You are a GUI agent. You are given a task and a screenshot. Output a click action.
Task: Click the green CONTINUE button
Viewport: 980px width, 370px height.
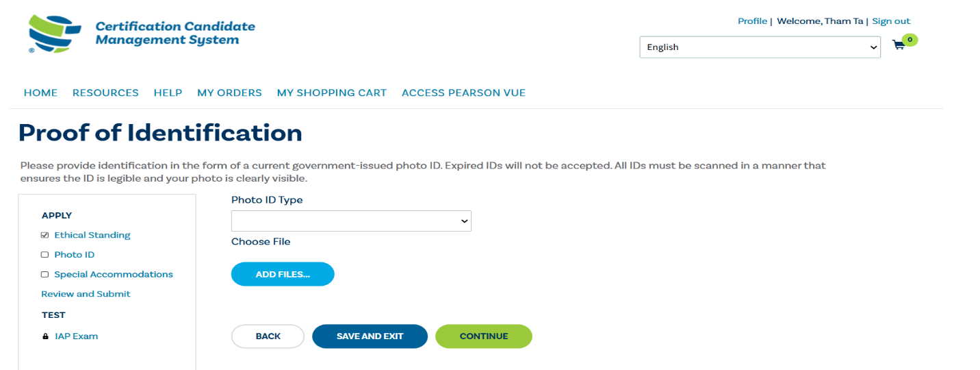(x=484, y=336)
